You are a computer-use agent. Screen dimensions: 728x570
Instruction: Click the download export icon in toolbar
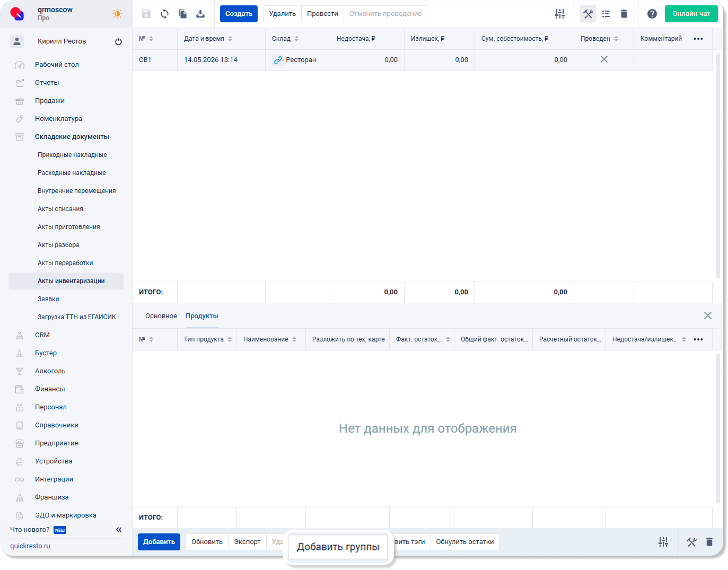pyautogui.click(x=200, y=14)
